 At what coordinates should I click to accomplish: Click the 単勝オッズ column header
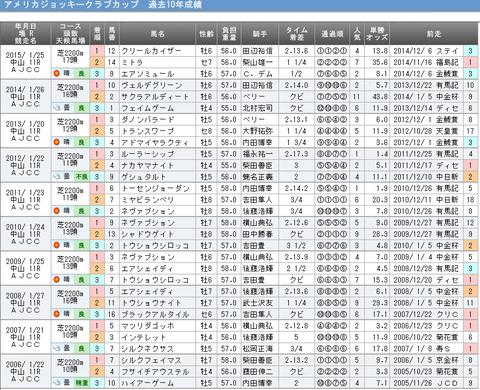377,34
